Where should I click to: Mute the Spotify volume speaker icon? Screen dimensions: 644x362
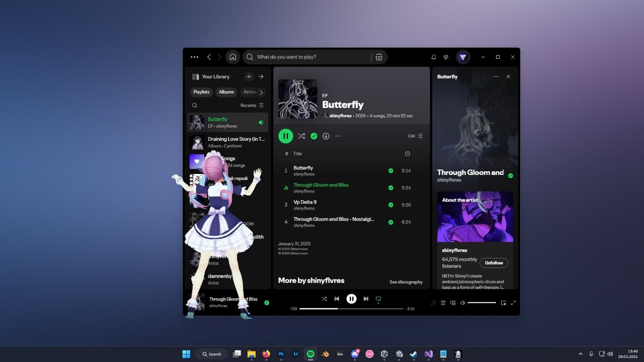462,303
